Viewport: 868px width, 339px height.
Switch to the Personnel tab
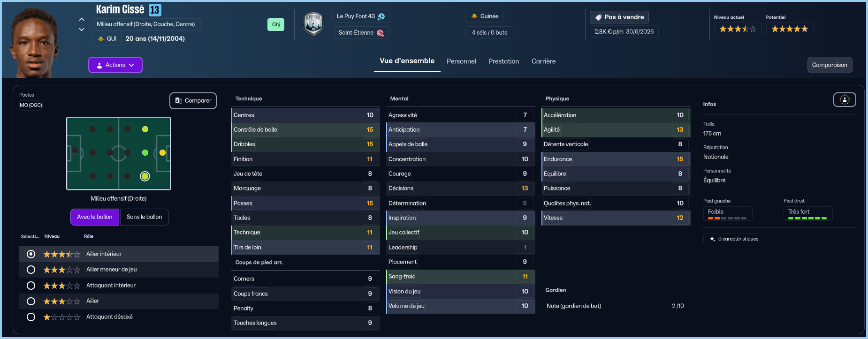tap(461, 61)
